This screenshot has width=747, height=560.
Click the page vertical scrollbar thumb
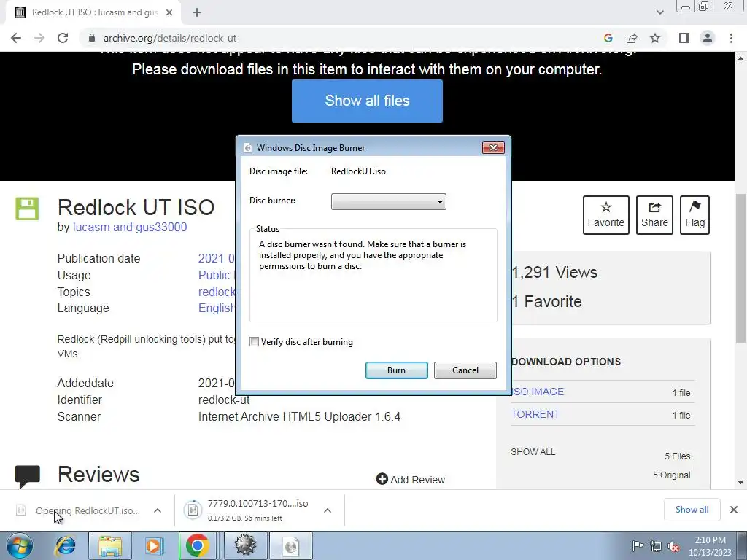(741, 268)
